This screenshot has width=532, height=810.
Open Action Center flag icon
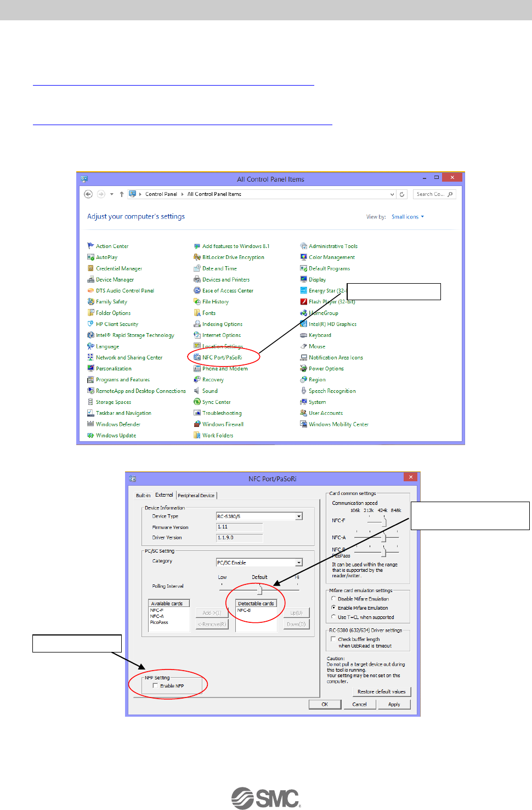pyautogui.click(x=90, y=246)
